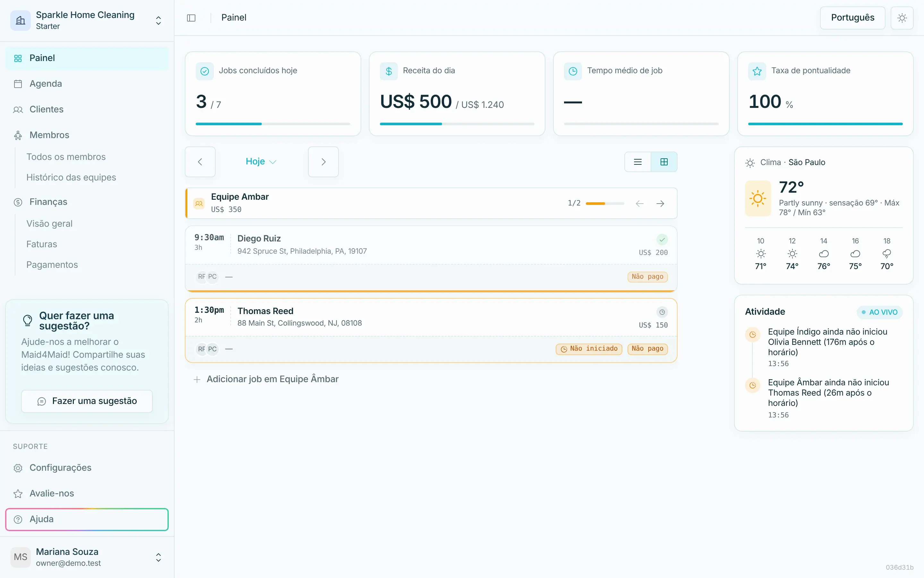
Task: Collapse the sidebar panel toggle icon
Action: (x=191, y=18)
